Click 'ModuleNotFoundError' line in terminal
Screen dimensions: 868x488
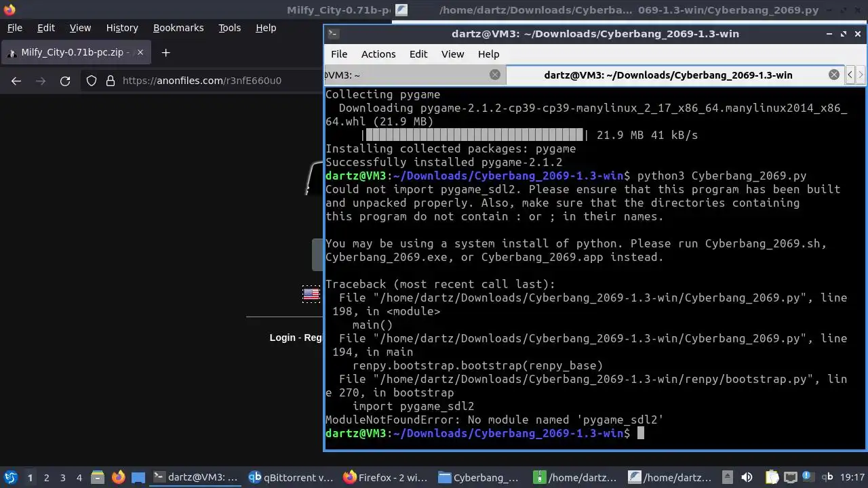tap(494, 420)
